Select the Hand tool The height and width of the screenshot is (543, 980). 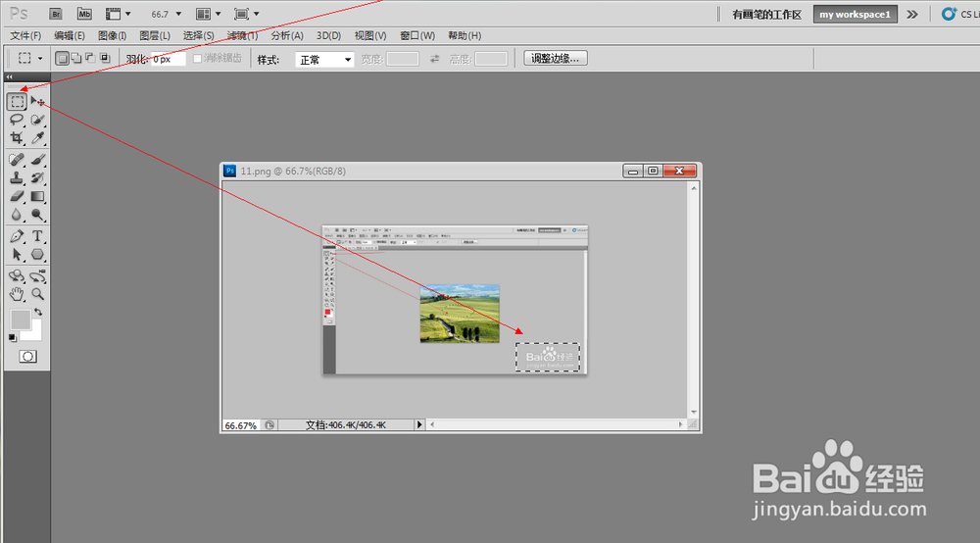[17, 294]
